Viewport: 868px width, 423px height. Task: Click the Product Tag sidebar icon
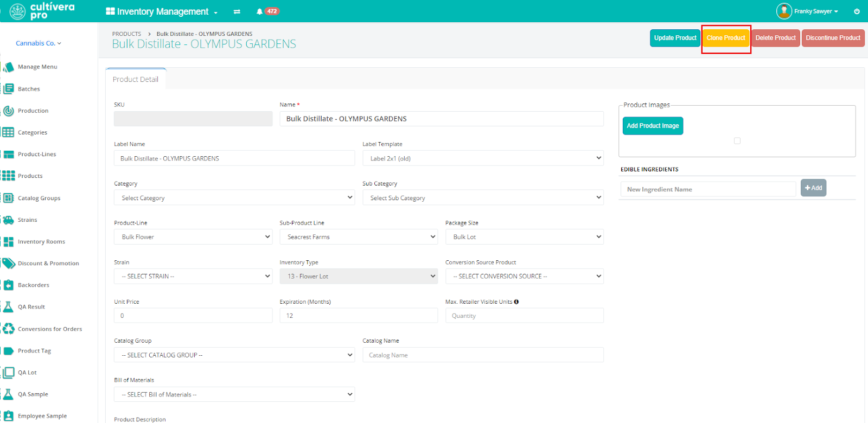8,351
